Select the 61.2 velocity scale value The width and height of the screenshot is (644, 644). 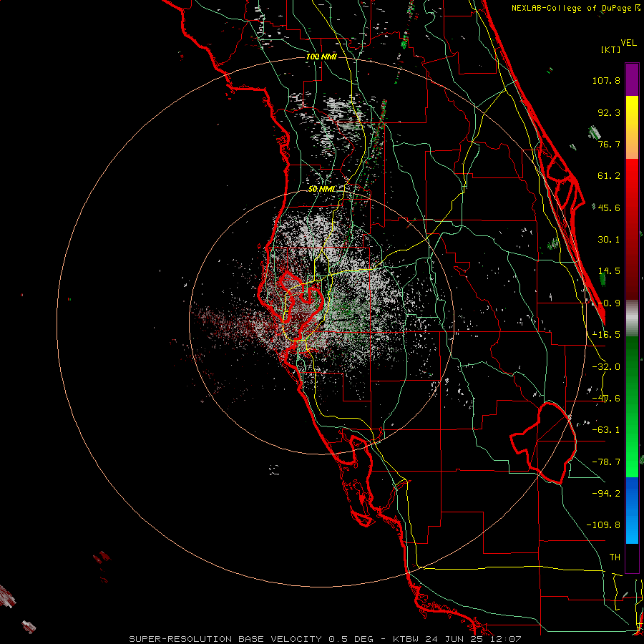point(609,176)
